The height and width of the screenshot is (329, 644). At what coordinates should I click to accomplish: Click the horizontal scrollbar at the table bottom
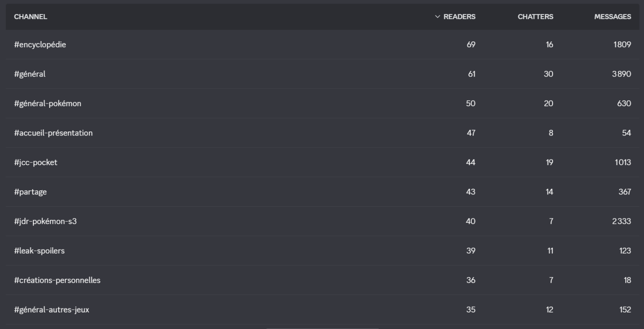pos(322,328)
